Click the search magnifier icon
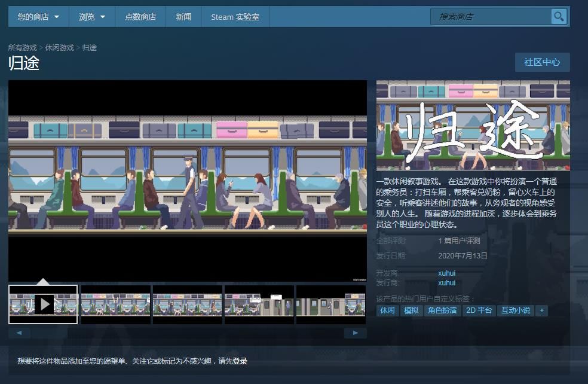 [x=559, y=17]
